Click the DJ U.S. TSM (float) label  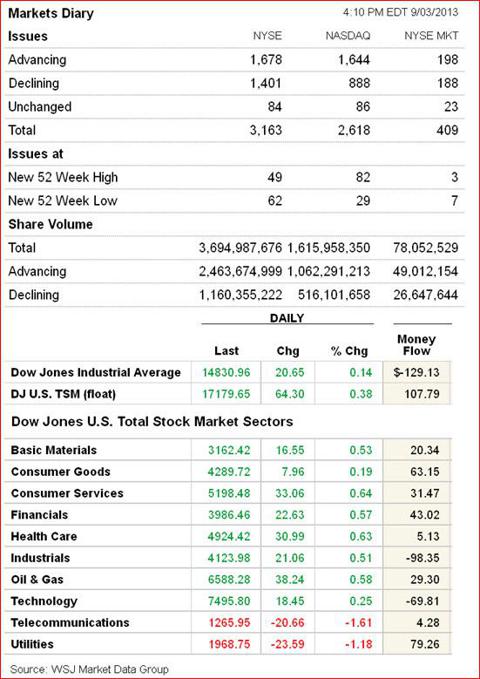tap(63, 394)
